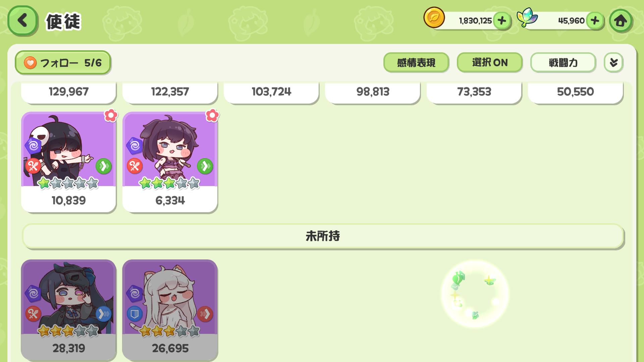Screen dimensions: 644x362
Task: Click flower badge on 10,839 character card
Action: point(111,115)
